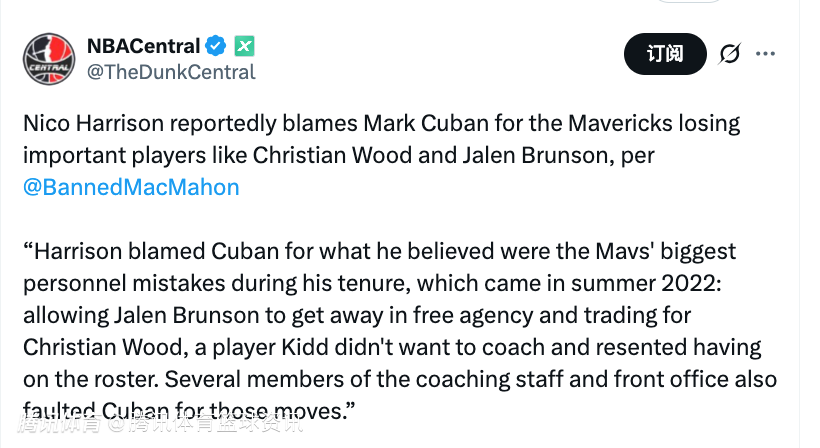The height and width of the screenshot is (448, 820).
Task: Open the @BannedMacMahon mention link
Action: coord(131,187)
